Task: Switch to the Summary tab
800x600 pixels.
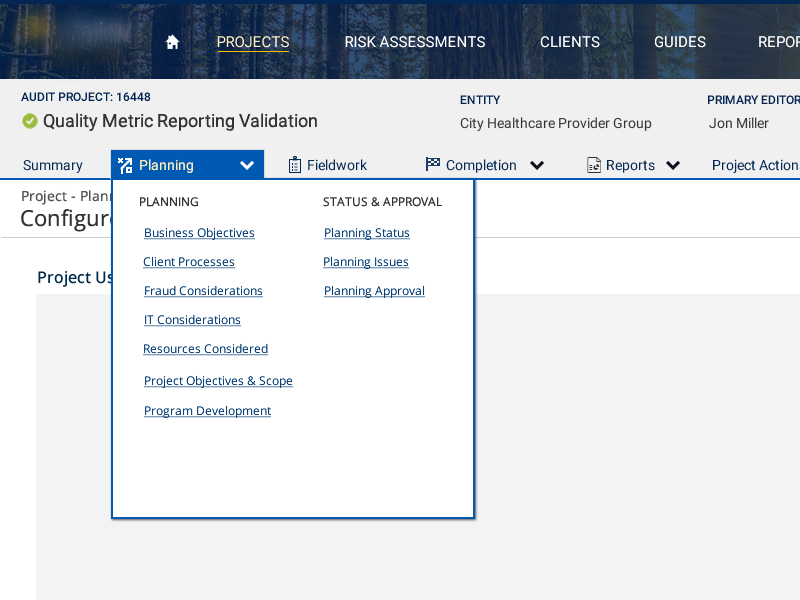Action: tap(53, 165)
